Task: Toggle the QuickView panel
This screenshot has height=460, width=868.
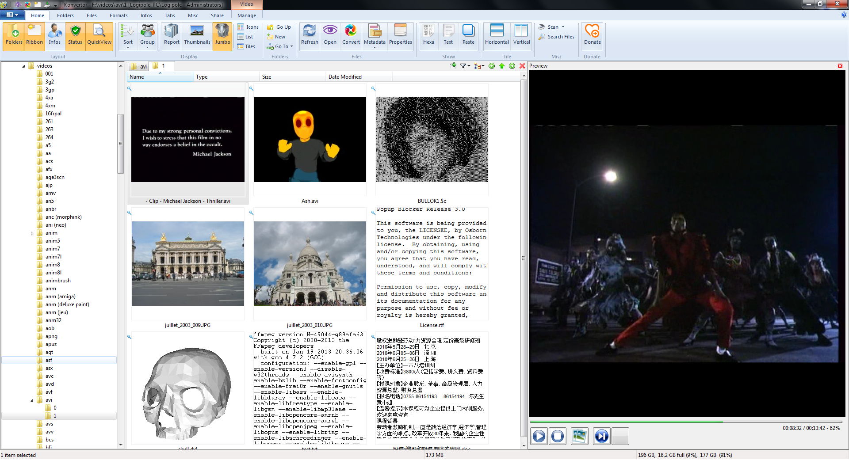Action: pos(99,34)
